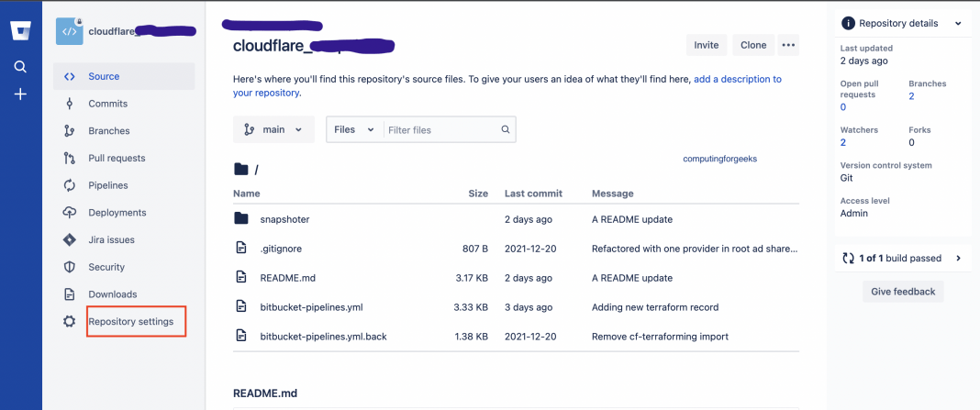
Task: Click the Deployments cloud icon
Action: coord(69,213)
